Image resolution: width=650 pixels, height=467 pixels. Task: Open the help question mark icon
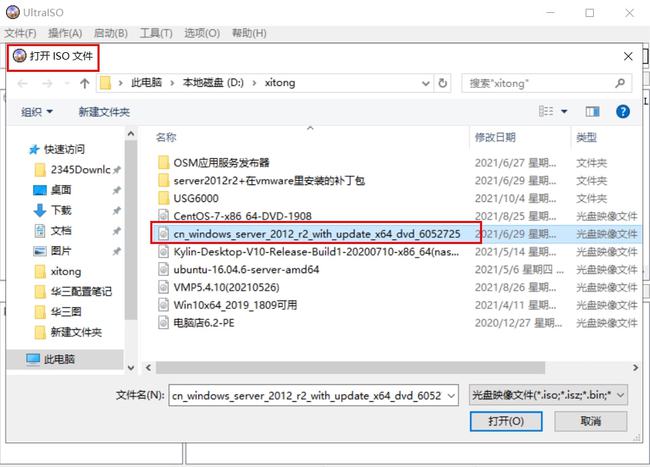click(623, 111)
